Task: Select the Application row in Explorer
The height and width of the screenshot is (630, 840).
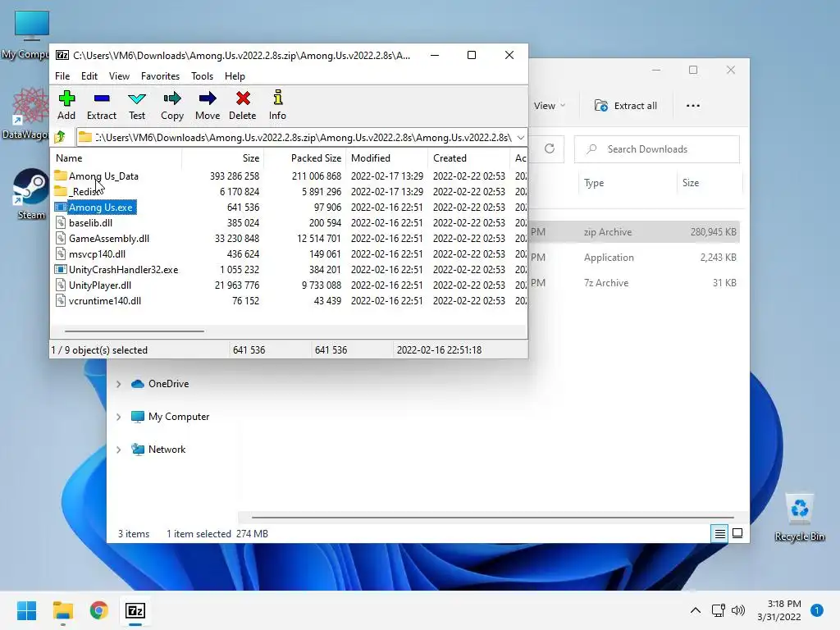Action: 634,257
